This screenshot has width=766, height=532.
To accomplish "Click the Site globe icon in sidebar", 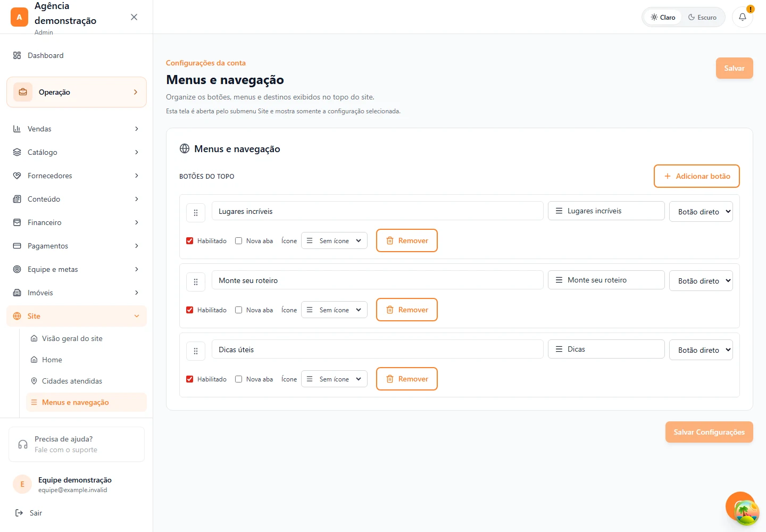I will point(17,316).
